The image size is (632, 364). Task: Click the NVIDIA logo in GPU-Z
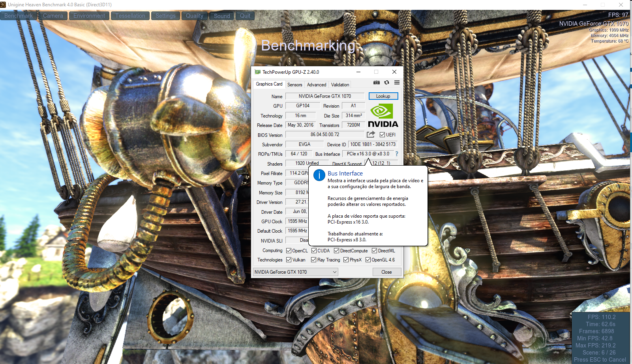point(383,115)
